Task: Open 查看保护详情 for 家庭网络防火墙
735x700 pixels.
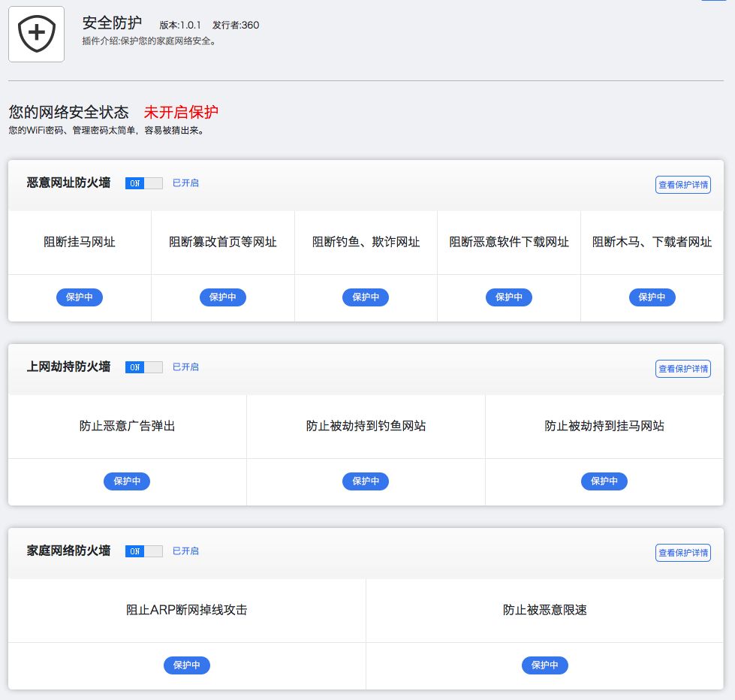Action: pyautogui.click(x=683, y=553)
